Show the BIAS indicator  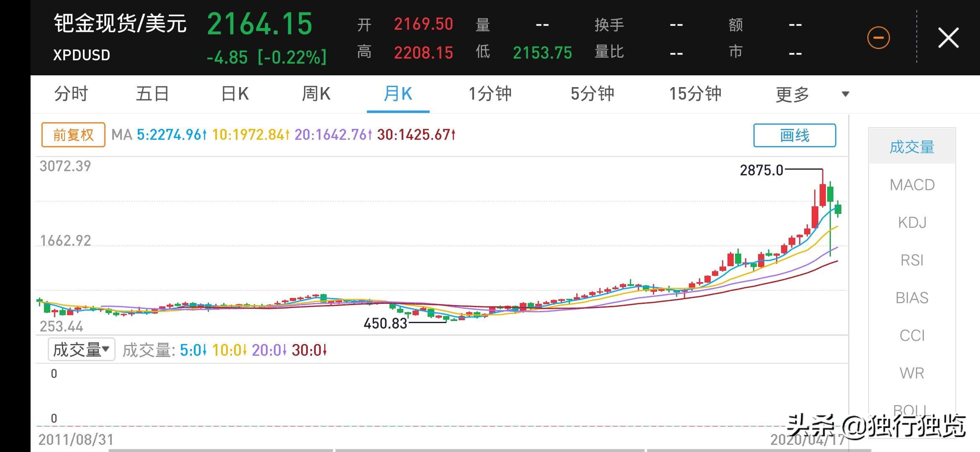click(913, 298)
